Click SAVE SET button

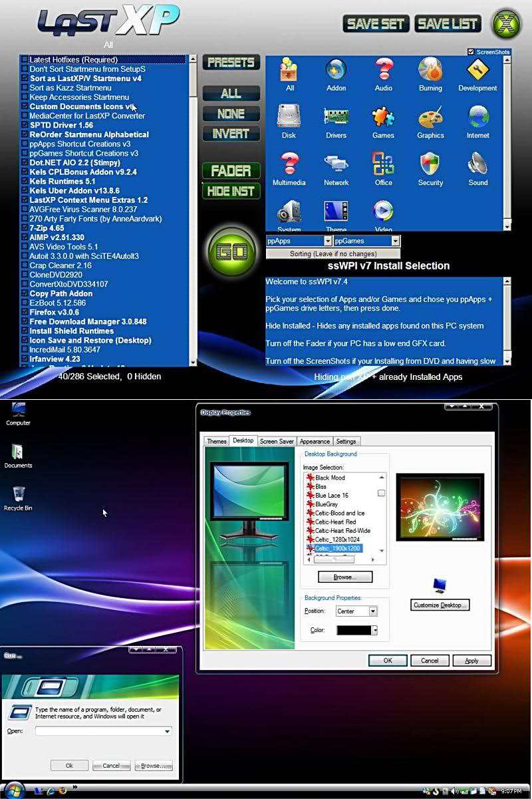[x=376, y=23]
